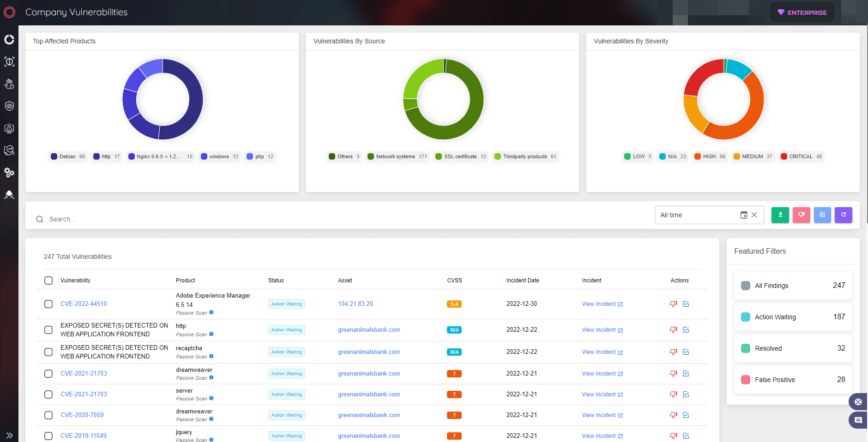868x442 pixels.
Task: Check the http exposed secrets row checkbox
Action: click(x=48, y=330)
